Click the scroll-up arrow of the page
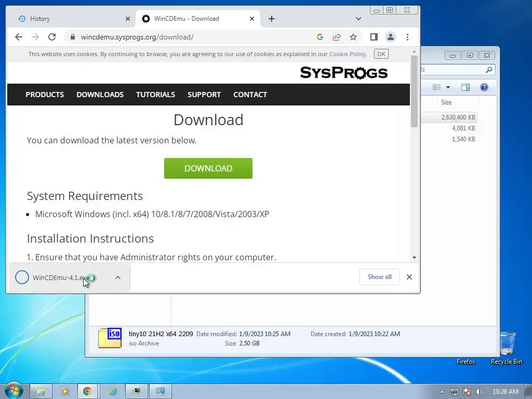The width and height of the screenshot is (532, 399). [414, 52]
